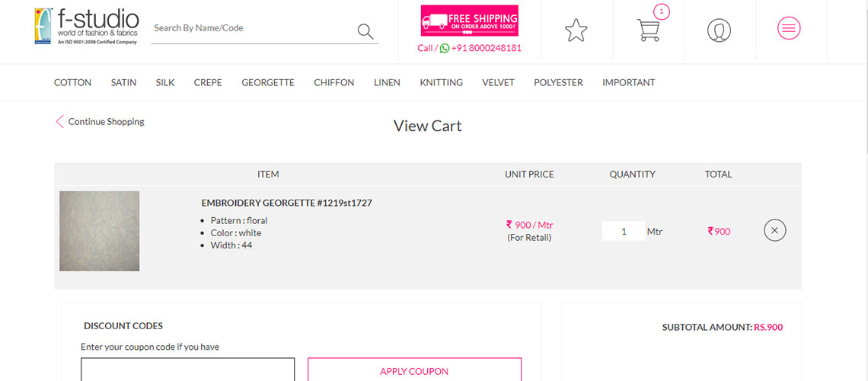
Task: Click the WhatsApp icon near phone number
Action: (x=445, y=48)
